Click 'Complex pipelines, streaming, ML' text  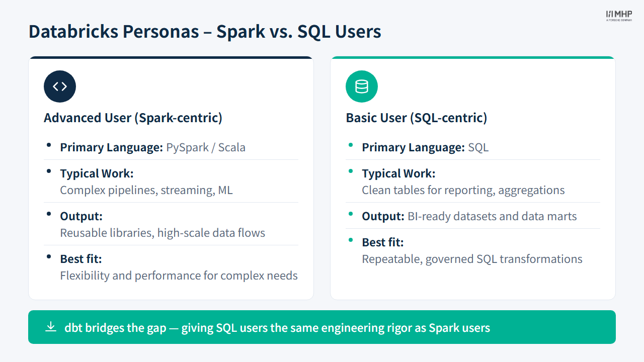[x=146, y=190]
